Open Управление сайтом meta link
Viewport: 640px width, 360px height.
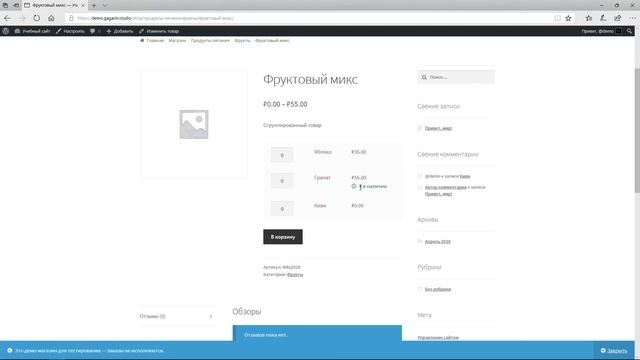tap(438, 338)
